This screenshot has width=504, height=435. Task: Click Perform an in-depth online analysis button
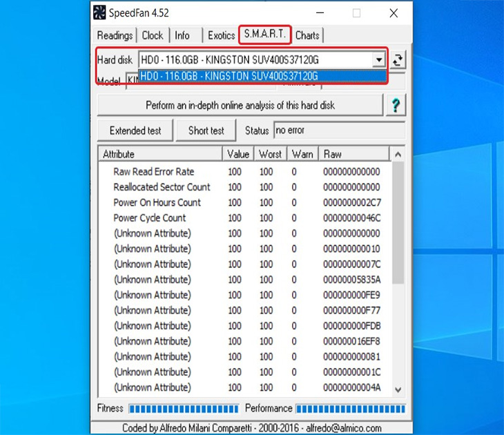[240, 105]
